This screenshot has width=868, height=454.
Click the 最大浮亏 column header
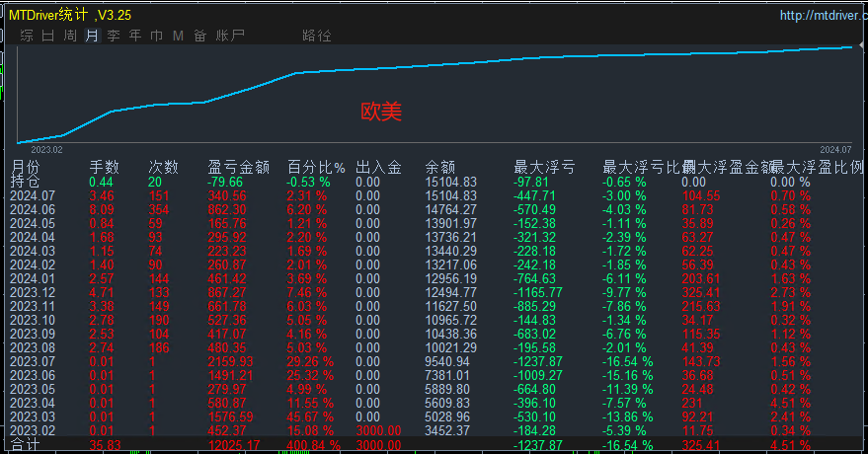[x=544, y=167]
